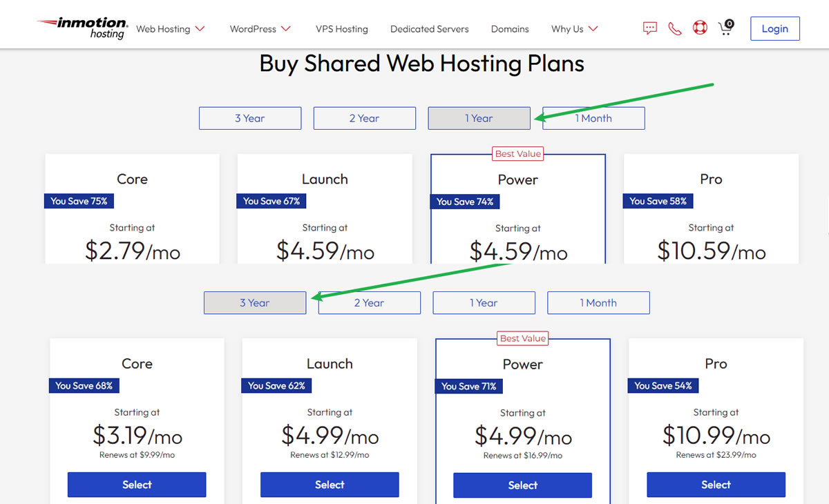This screenshot has width=829, height=504.
Task: Select the lower 1 Month billing term
Action: click(599, 303)
